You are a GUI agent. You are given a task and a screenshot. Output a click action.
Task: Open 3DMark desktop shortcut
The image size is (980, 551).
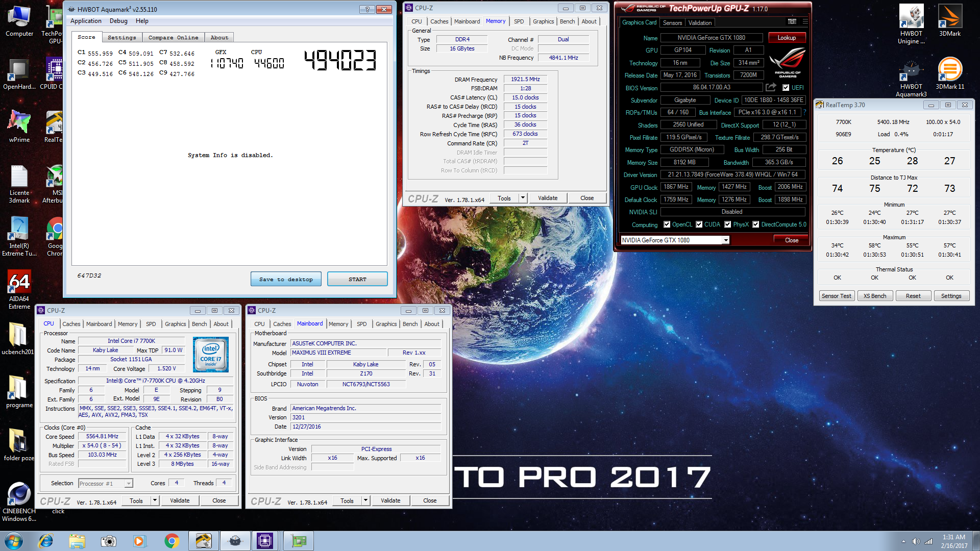pyautogui.click(x=950, y=20)
